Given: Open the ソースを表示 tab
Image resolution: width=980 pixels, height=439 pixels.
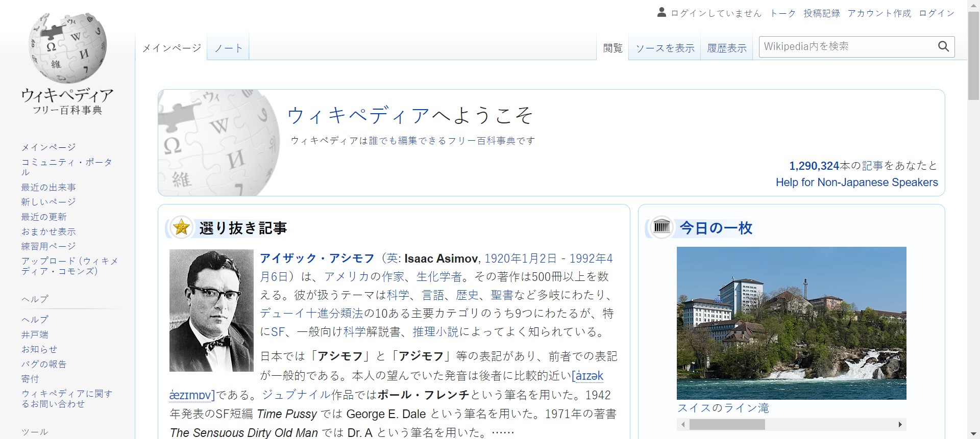Looking at the screenshot, I should click(665, 48).
